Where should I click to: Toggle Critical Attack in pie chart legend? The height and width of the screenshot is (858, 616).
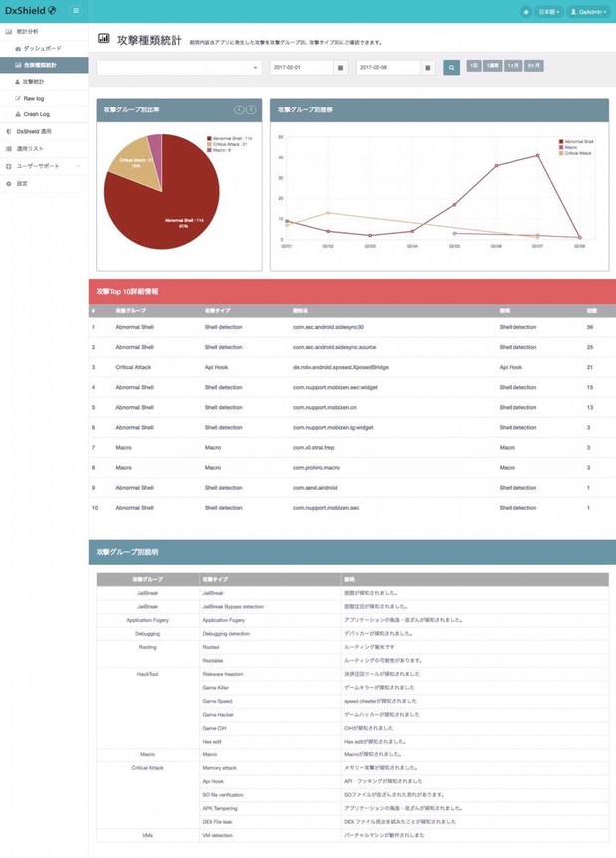point(229,144)
